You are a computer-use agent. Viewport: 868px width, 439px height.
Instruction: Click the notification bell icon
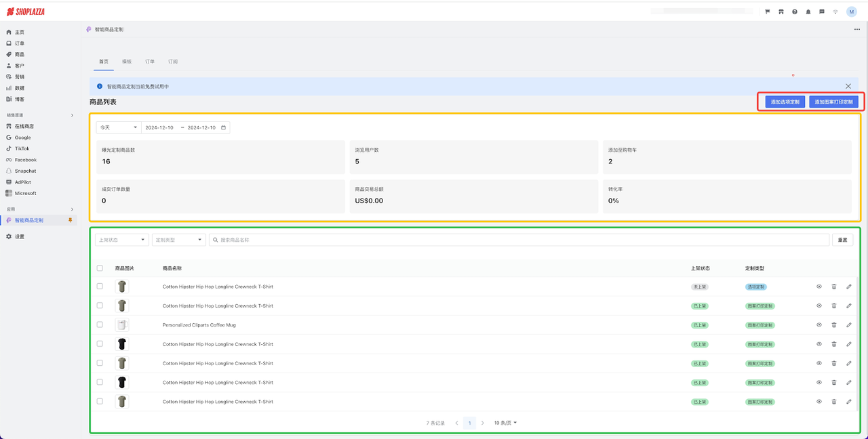[x=808, y=12]
